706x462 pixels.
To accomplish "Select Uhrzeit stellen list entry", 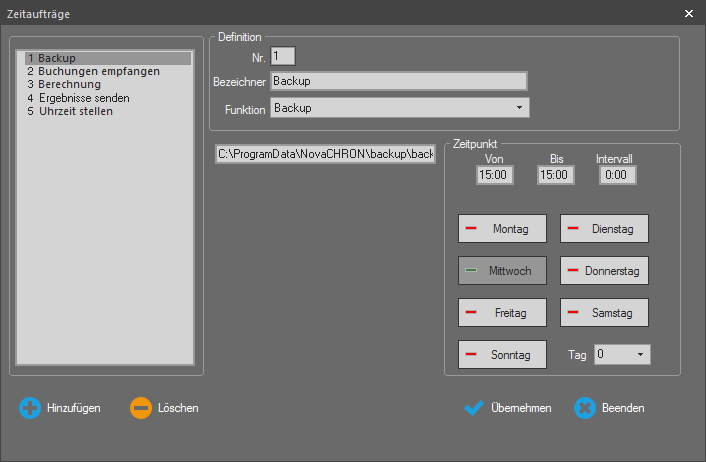I will point(70,111).
